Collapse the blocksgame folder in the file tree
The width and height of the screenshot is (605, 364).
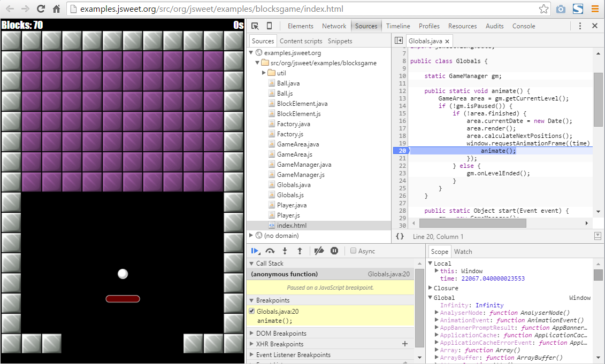click(257, 63)
